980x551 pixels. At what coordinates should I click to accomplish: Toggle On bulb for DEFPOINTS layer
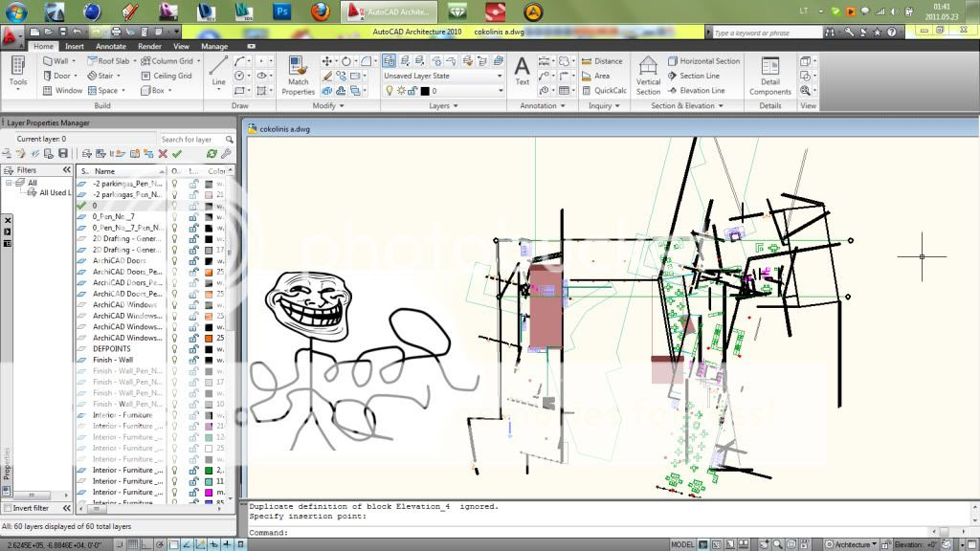(175, 348)
